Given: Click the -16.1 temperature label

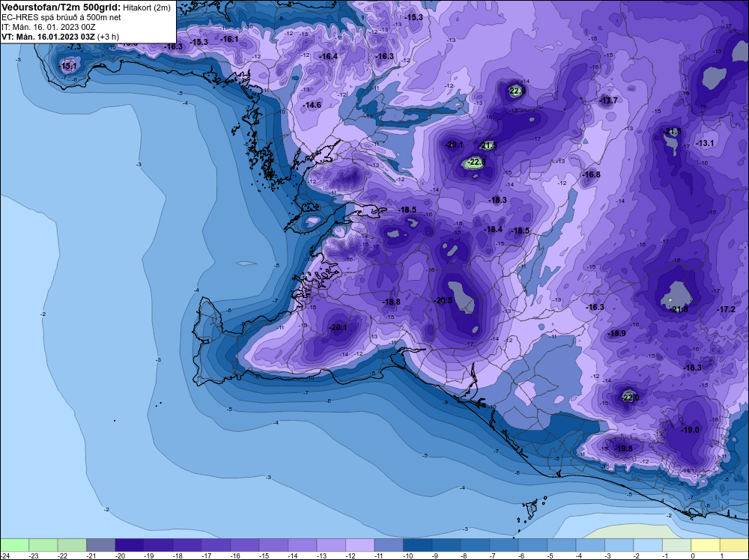Looking at the screenshot, I should (x=228, y=39).
